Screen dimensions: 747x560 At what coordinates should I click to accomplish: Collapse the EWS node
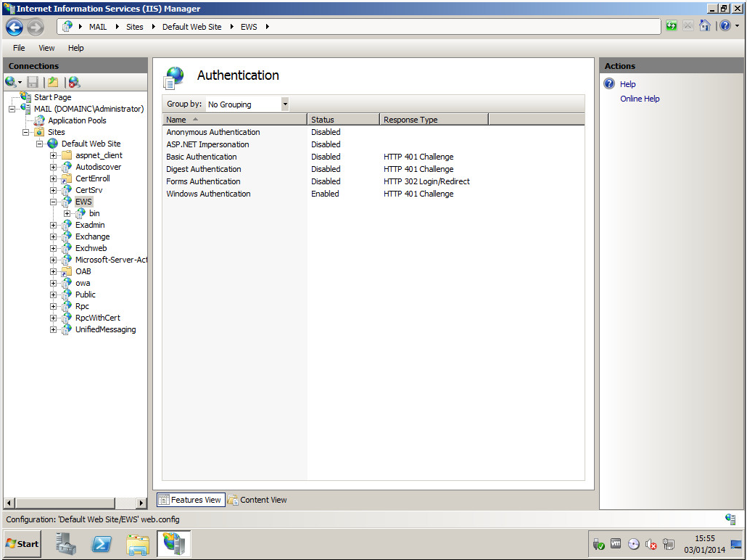(x=54, y=202)
